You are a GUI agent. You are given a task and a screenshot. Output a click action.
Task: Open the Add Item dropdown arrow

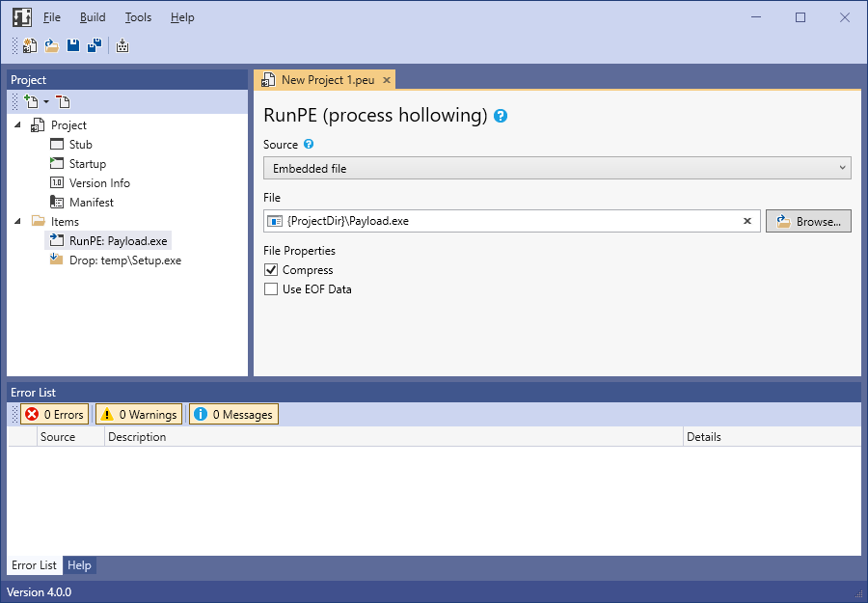45,102
